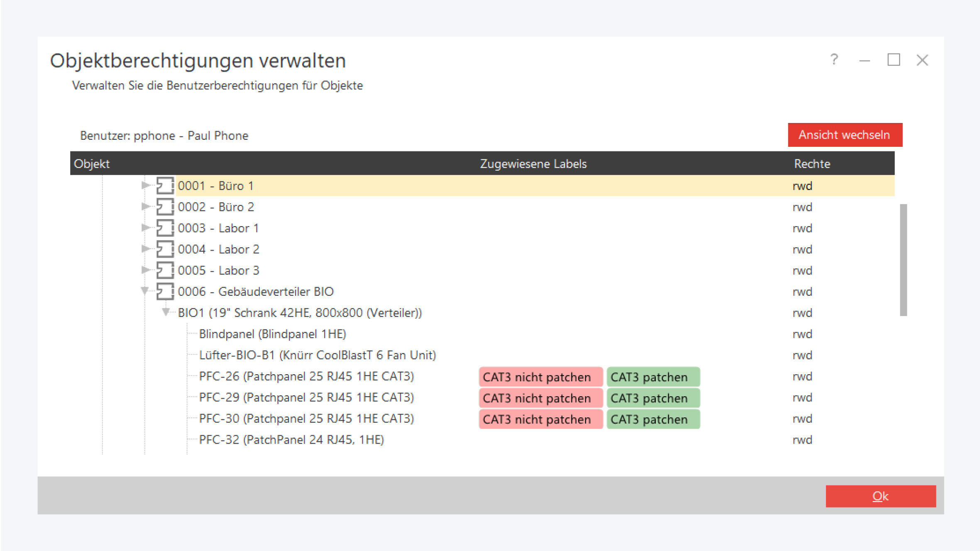The image size is (980, 551).
Task: Click the room icon beside 0002 - Büro 2
Action: (x=165, y=207)
